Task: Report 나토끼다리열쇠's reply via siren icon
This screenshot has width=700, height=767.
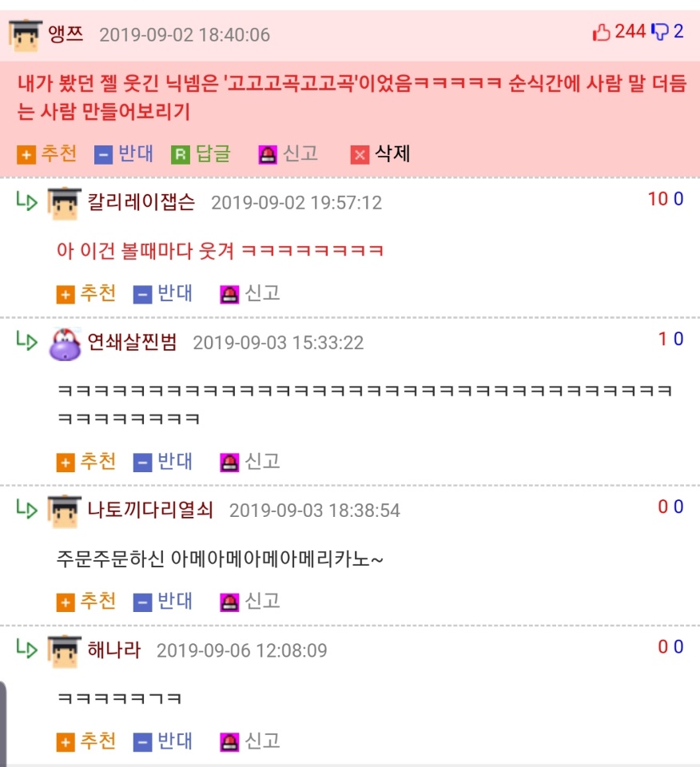Action: (x=229, y=602)
